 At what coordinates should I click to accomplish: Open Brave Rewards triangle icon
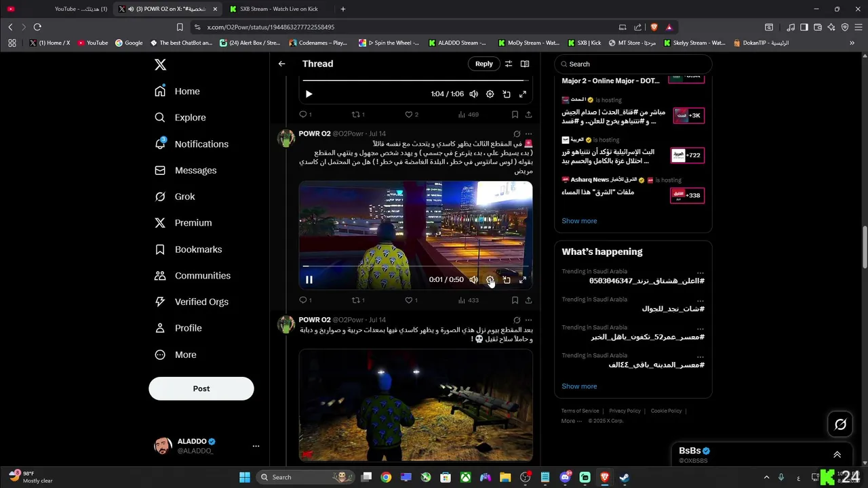(x=669, y=27)
